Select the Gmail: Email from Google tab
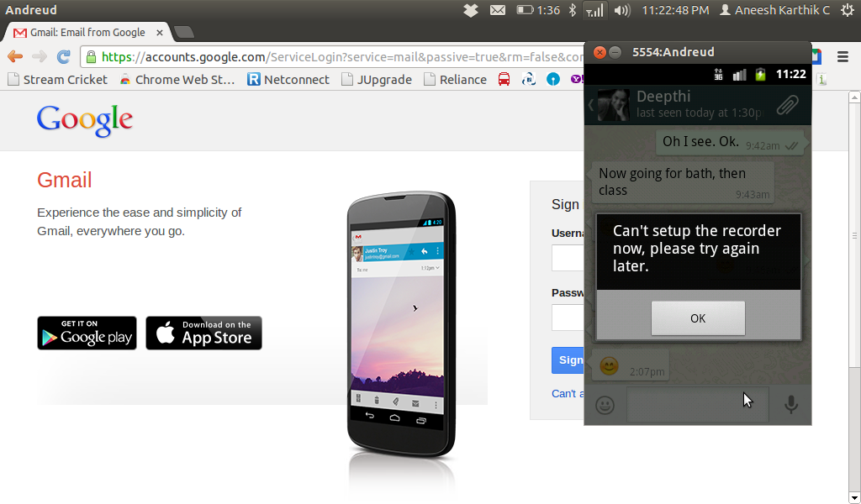This screenshot has width=861, height=504. tap(87, 33)
